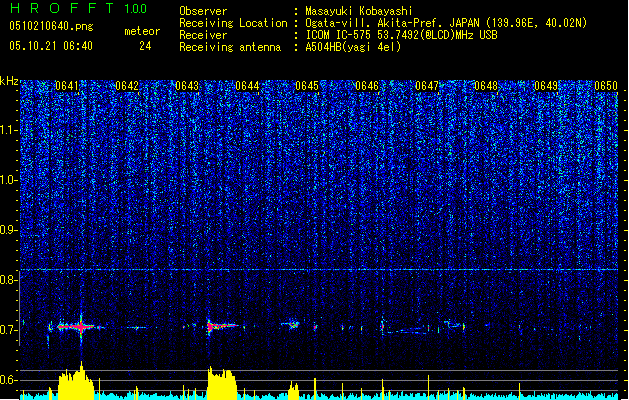Screen dimensions: 629x400
Task: Click the 0645 time marker
Action: [x=307, y=86]
